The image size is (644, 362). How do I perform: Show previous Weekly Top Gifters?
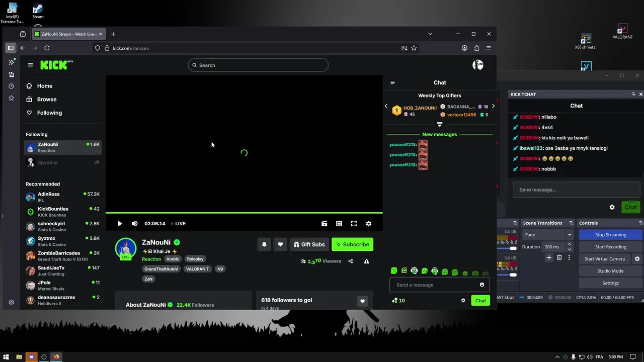(x=386, y=107)
